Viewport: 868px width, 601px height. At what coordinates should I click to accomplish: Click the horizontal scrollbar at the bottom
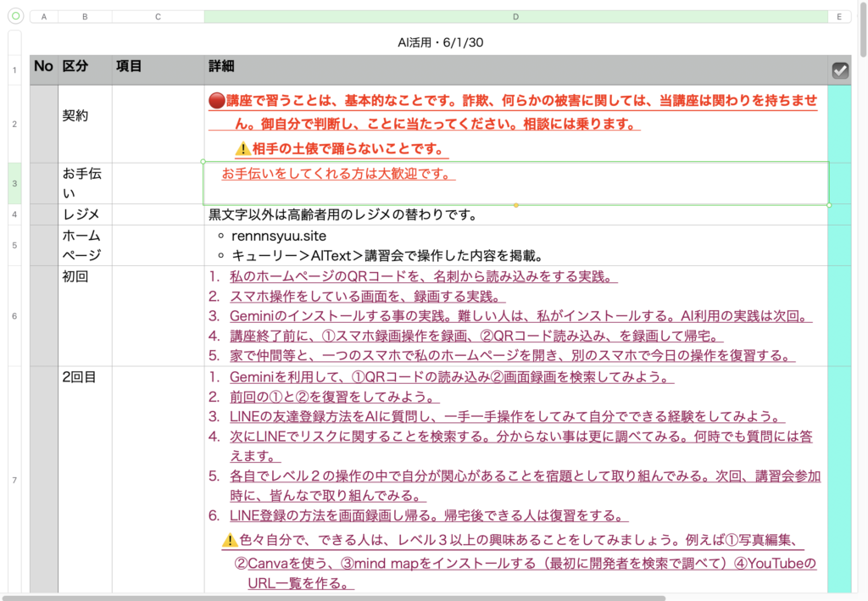click(x=339, y=597)
